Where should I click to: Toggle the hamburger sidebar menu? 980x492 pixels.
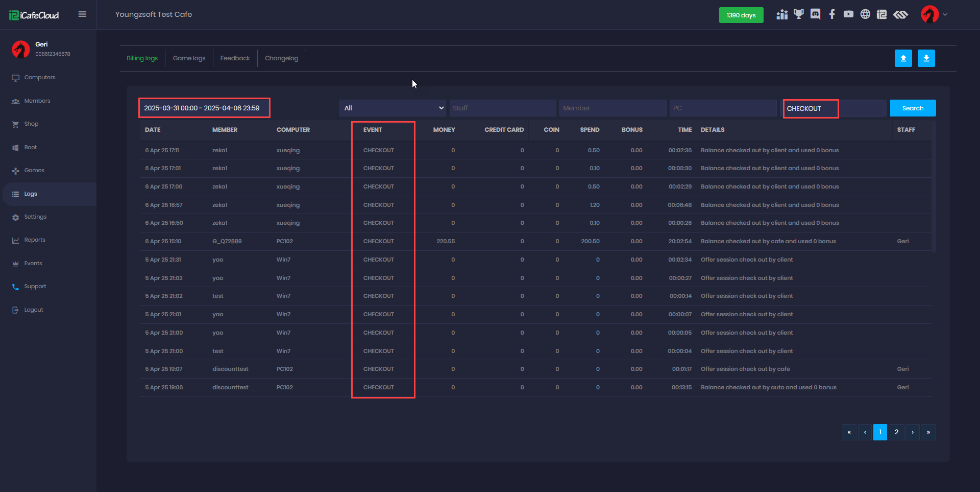coord(82,14)
